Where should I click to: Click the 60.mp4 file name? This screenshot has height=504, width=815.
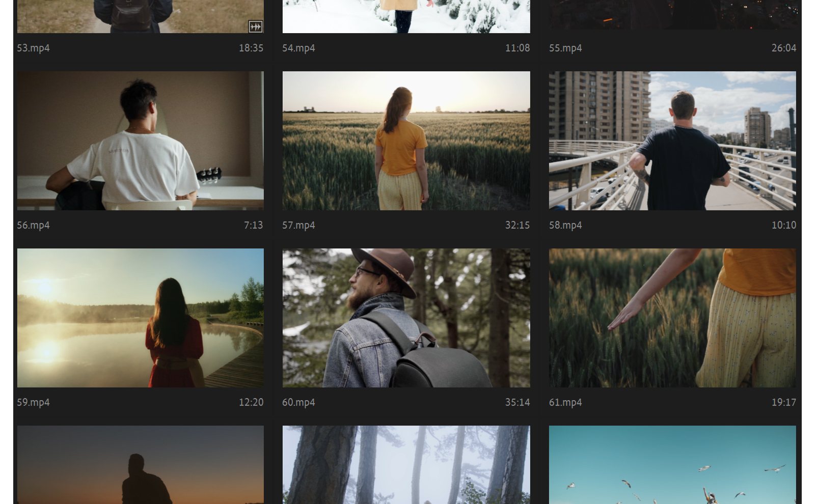tap(298, 402)
